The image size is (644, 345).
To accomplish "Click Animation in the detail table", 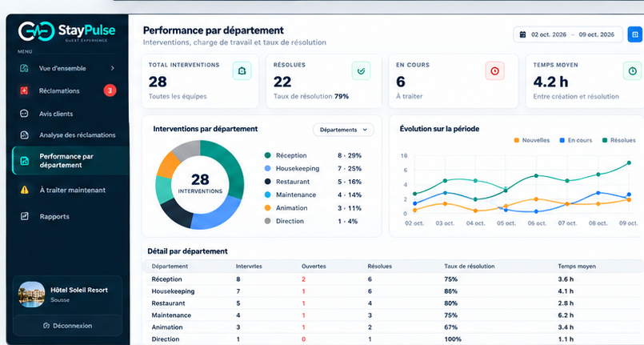I will click(x=167, y=327).
